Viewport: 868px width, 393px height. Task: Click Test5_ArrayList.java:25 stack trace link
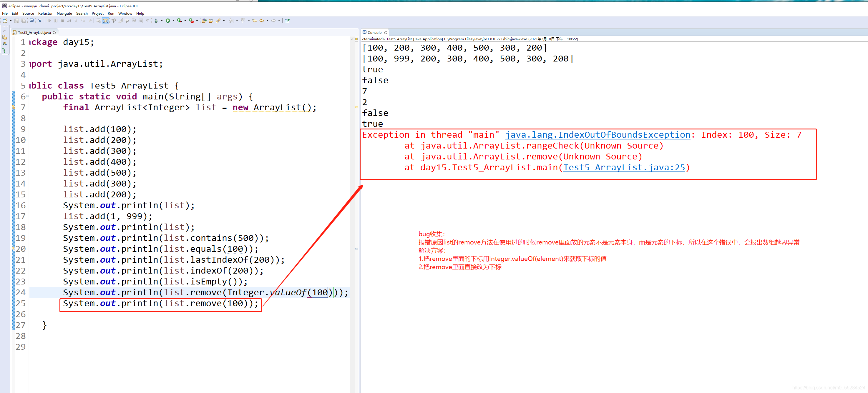[x=624, y=167]
